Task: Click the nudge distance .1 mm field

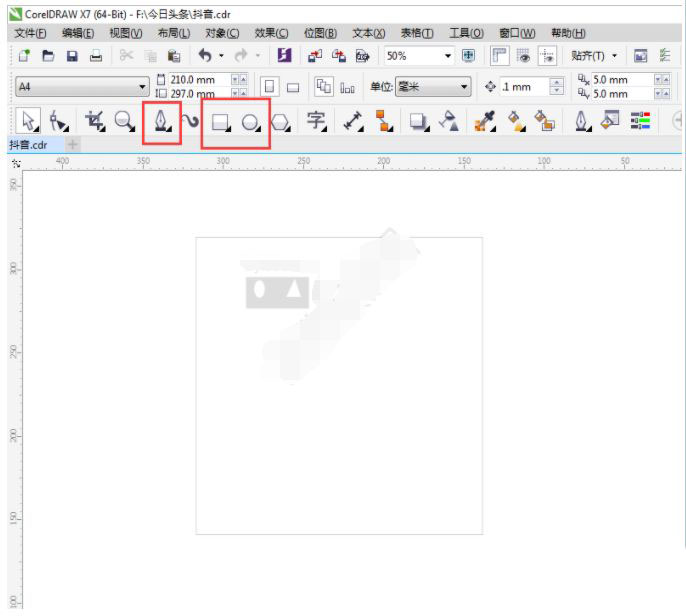Action: click(x=523, y=87)
